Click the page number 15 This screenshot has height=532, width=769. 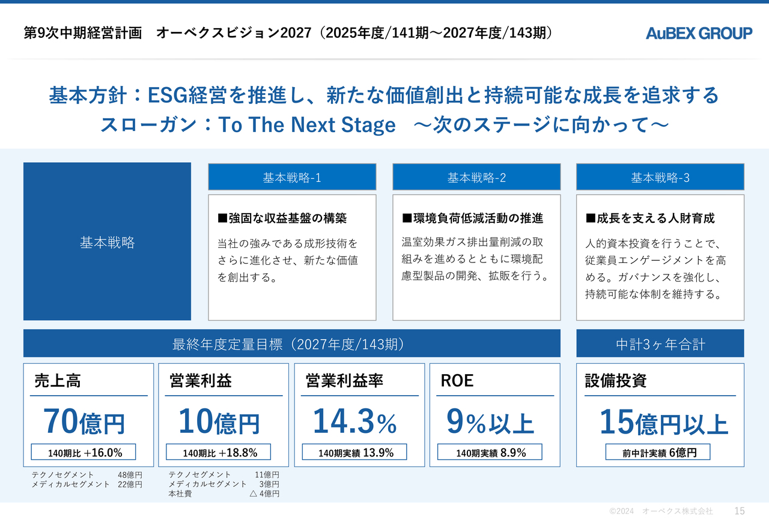pos(740,511)
